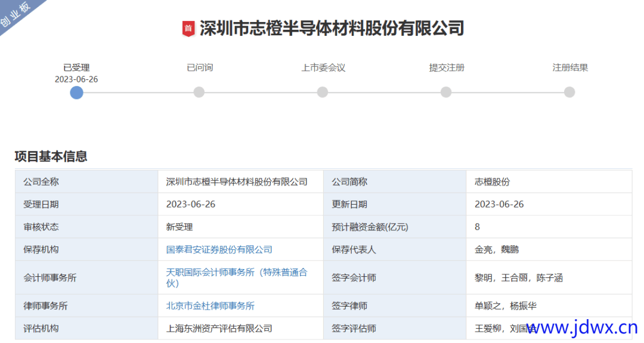The height and width of the screenshot is (343, 644).
Task: Click the red 首 badge icon
Action: (188, 29)
